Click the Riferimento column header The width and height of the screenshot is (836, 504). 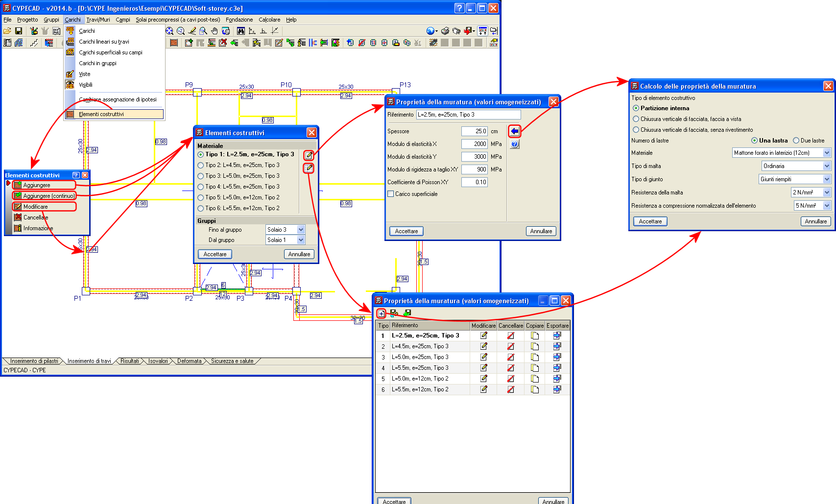click(x=430, y=325)
